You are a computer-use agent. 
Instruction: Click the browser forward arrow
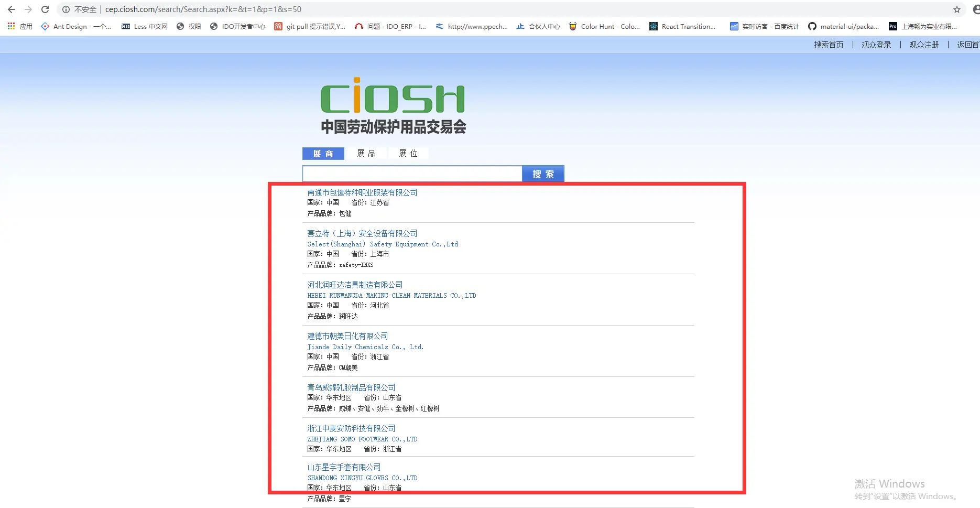28,9
